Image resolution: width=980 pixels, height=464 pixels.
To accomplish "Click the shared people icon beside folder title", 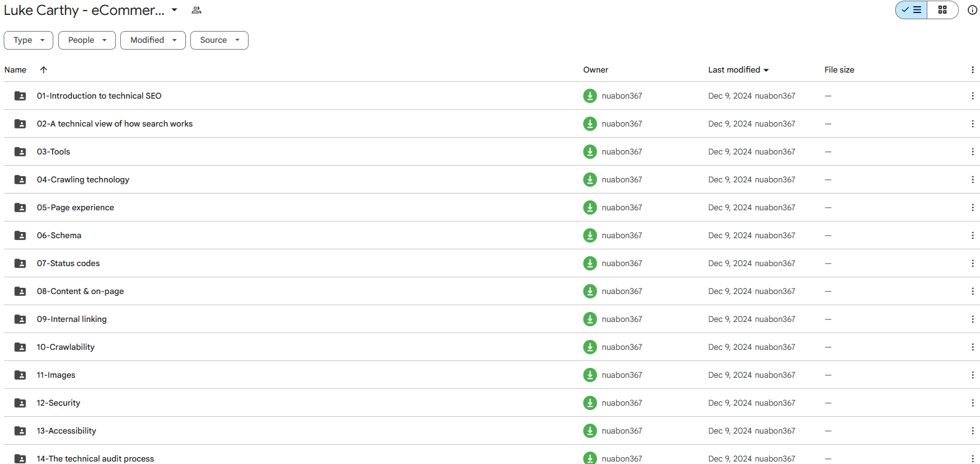I will pos(196,10).
